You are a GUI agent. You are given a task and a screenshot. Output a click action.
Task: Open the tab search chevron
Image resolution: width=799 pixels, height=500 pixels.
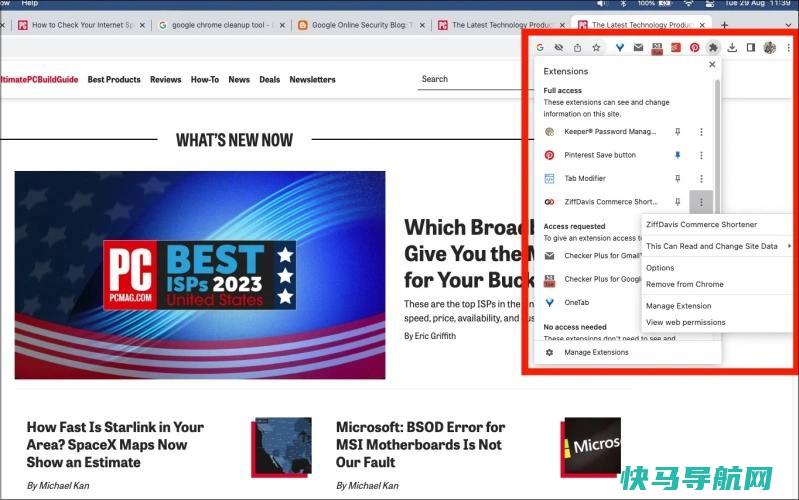pos(789,25)
